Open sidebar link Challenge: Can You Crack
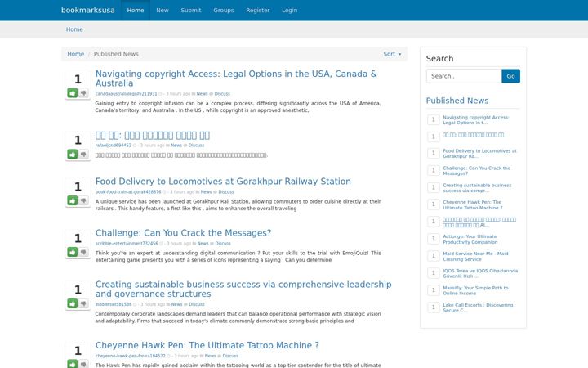 click(x=477, y=170)
